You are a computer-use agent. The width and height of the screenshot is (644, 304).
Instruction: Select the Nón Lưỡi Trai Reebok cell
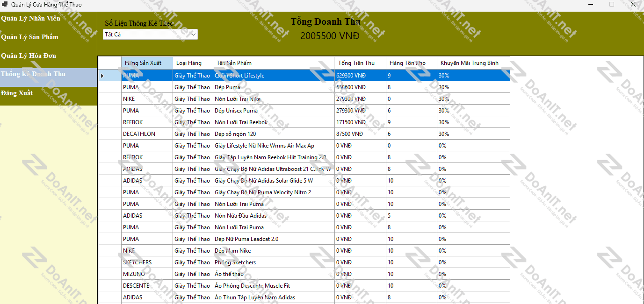click(x=274, y=122)
